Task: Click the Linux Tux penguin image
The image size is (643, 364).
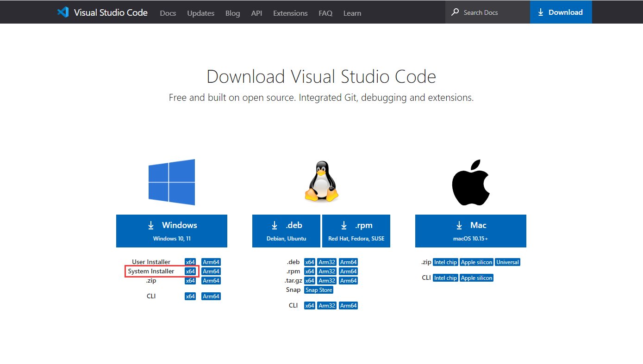Action: click(321, 181)
